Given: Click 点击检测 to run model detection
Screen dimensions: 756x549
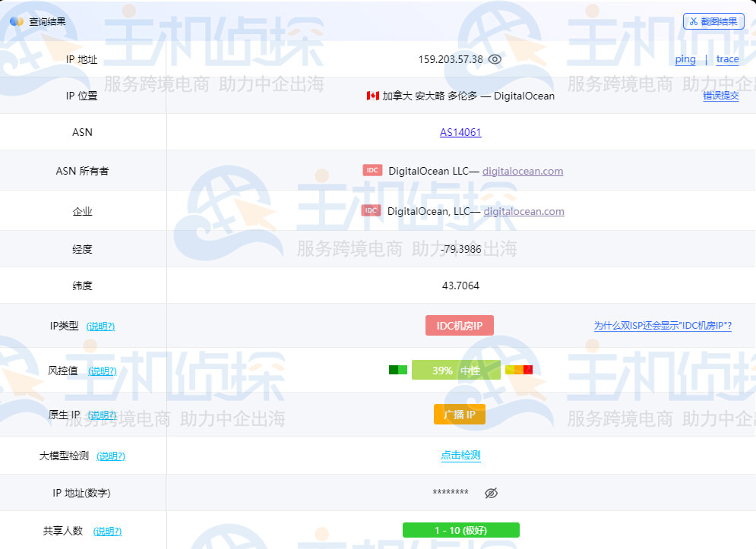Looking at the screenshot, I should (460, 456).
